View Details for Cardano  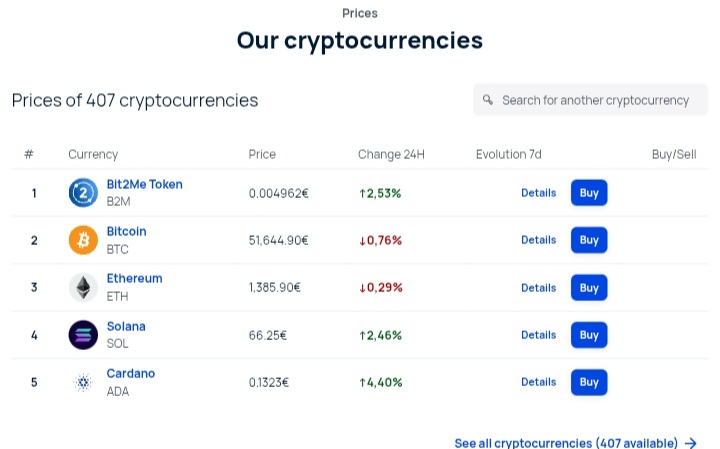pyautogui.click(x=539, y=382)
